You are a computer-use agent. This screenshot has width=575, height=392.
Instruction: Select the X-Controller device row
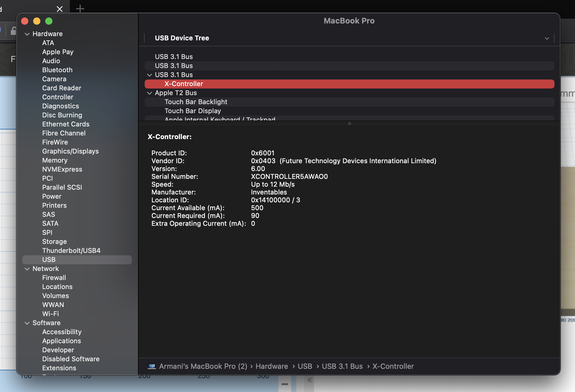point(349,84)
